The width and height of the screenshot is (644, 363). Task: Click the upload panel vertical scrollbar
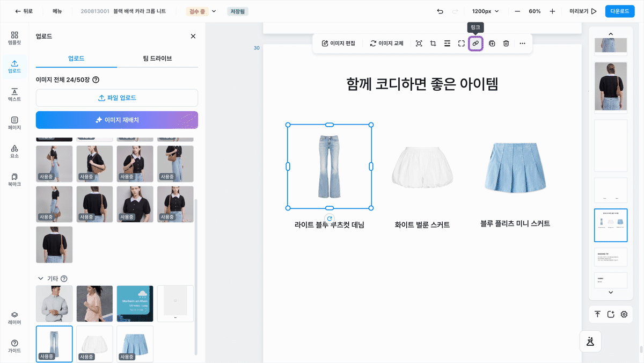click(196, 277)
